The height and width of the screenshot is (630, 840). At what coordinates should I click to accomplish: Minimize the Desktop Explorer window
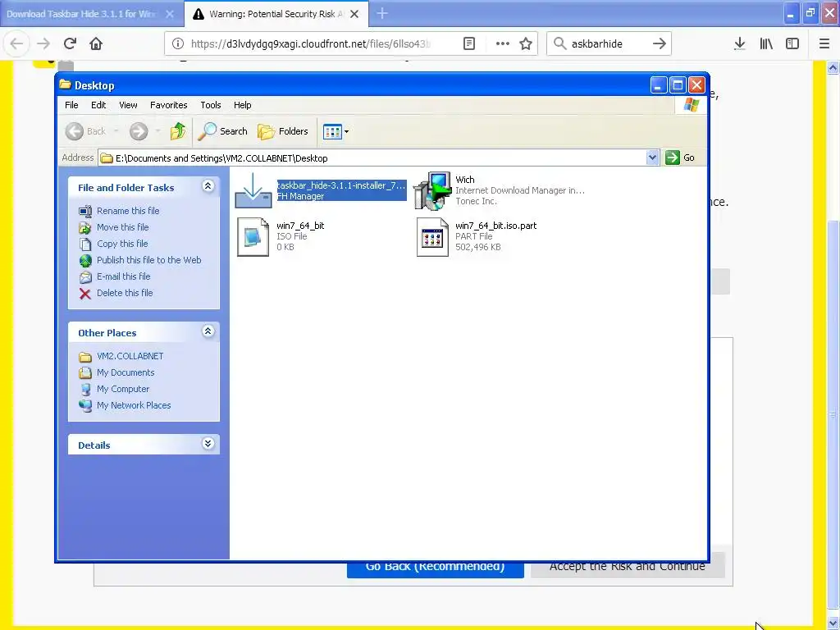pyautogui.click(x=659, y=84)
